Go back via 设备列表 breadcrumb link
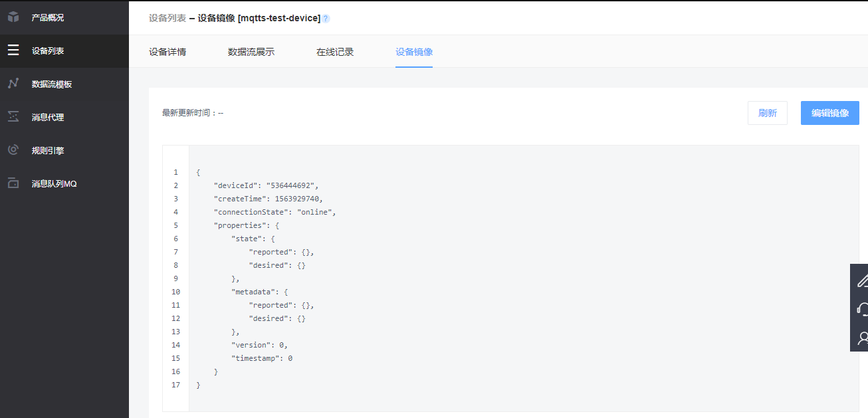 pos(167,18)
